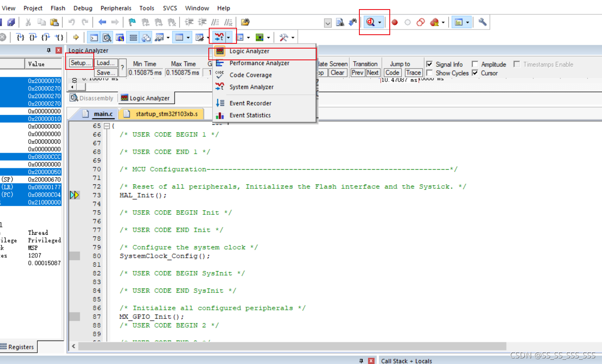The width and height of the screenshot is (602, 364).
Task: Open Configuration with the wrench icon
Action: coord(482,22)
